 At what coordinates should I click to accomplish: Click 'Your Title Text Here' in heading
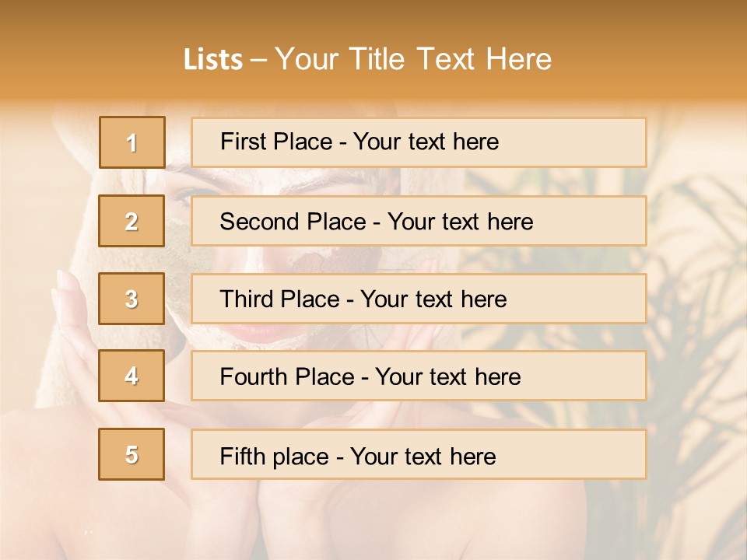[x=413, y=59]
